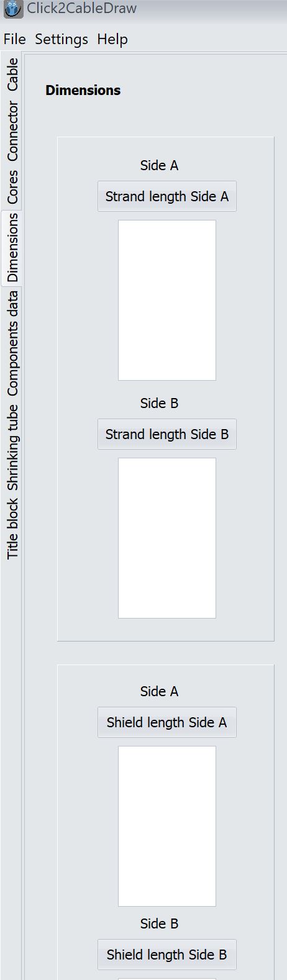The height and width of the screenshot is (980, 287).
Task: Click the Strand length Side A button
Action: point(167,196)
